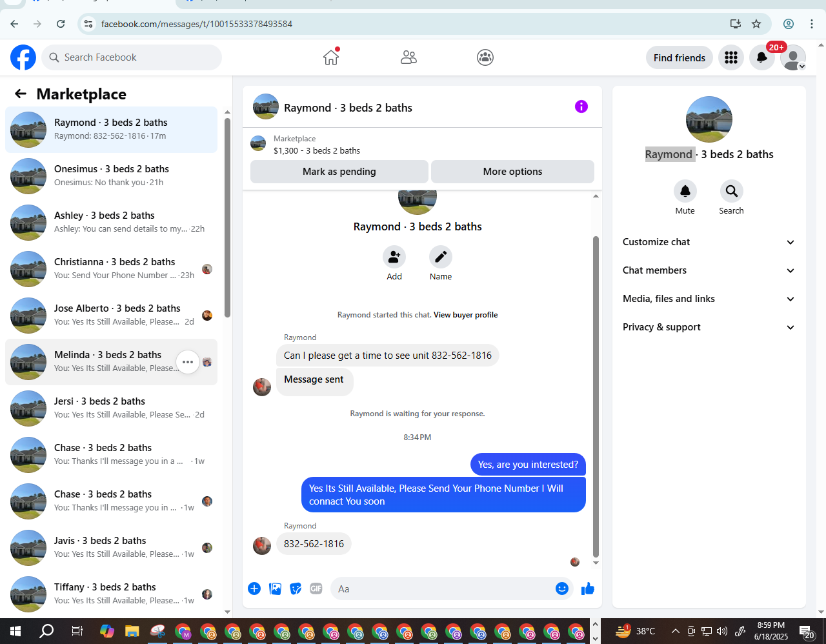Open the Windows Start menu
Image resolution: width=826 pixels, height=644 pixels.
pos(15,631)
